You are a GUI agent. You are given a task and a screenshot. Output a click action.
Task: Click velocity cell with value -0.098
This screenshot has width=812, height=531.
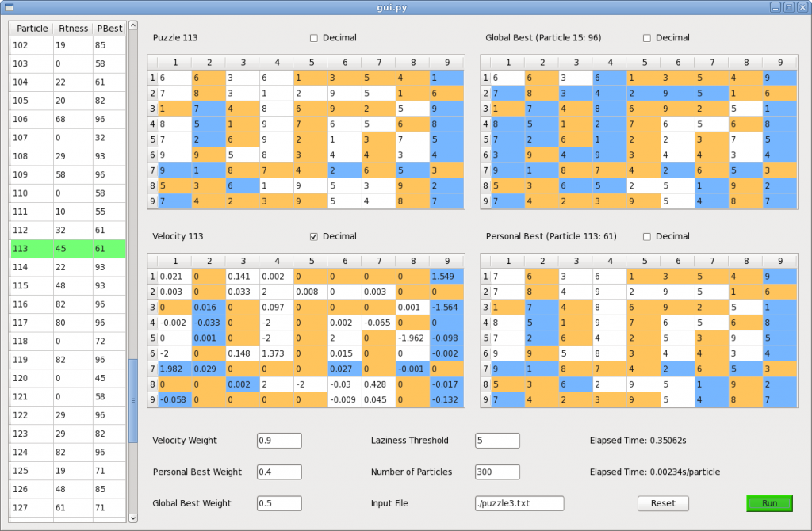point(447,338)
